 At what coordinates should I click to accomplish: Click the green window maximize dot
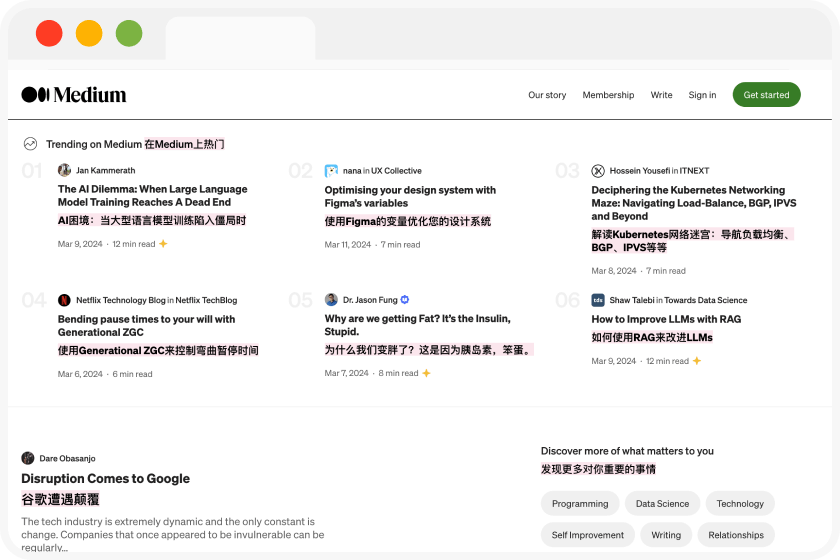click(x=129, y=33)
